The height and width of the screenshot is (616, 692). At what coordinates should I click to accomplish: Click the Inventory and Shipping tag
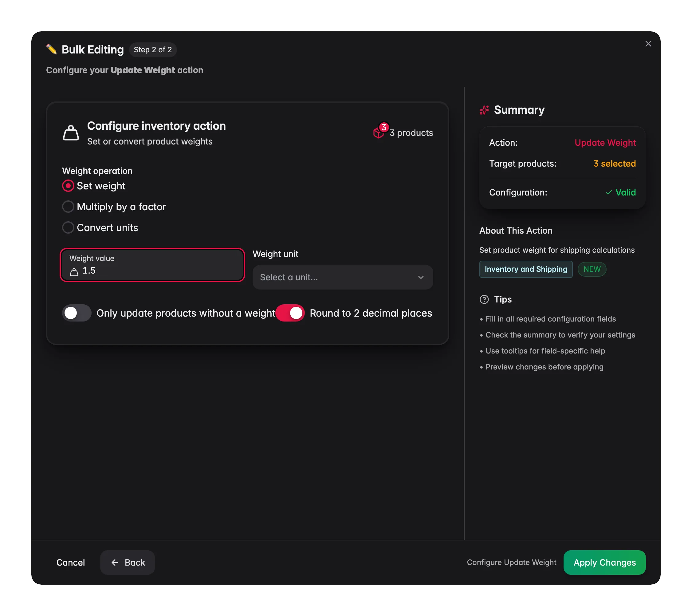(526, 269)
